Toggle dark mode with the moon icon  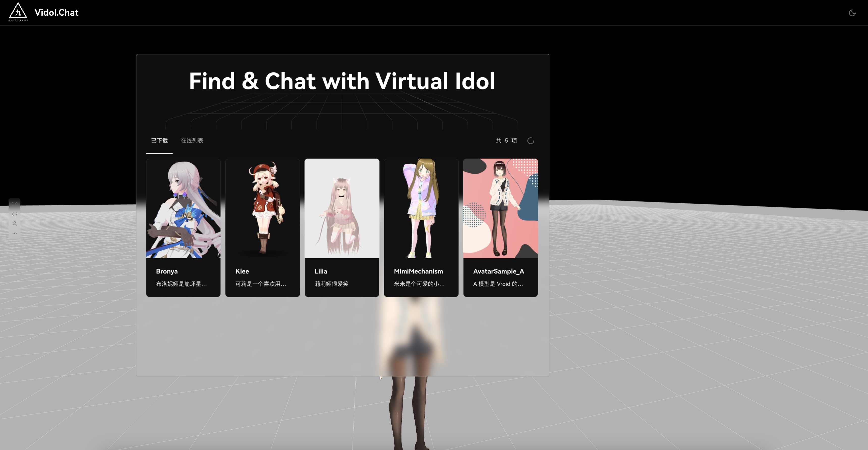[x=852, y=13]
